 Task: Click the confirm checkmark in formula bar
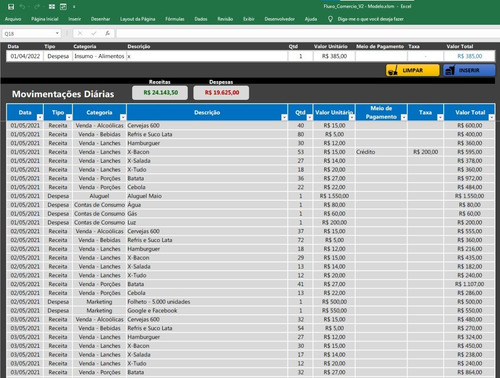coord(94,33)
